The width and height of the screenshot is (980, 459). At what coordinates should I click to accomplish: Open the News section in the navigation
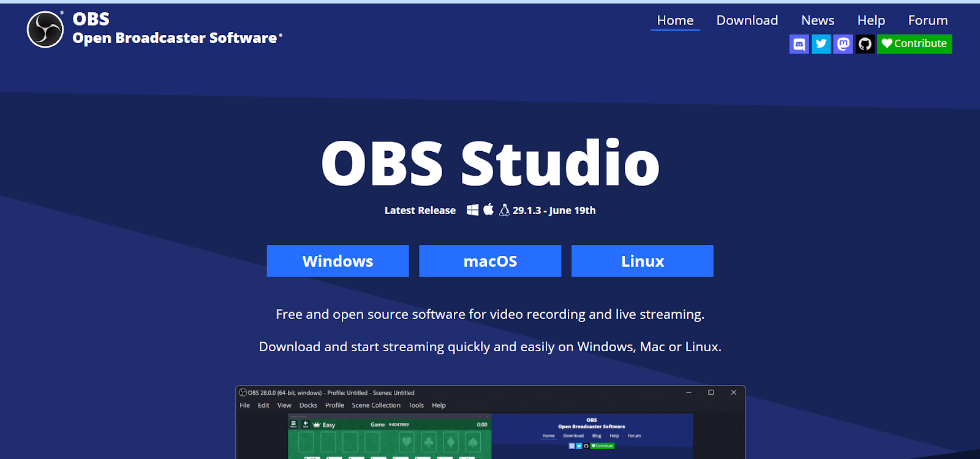pos(818,21)
